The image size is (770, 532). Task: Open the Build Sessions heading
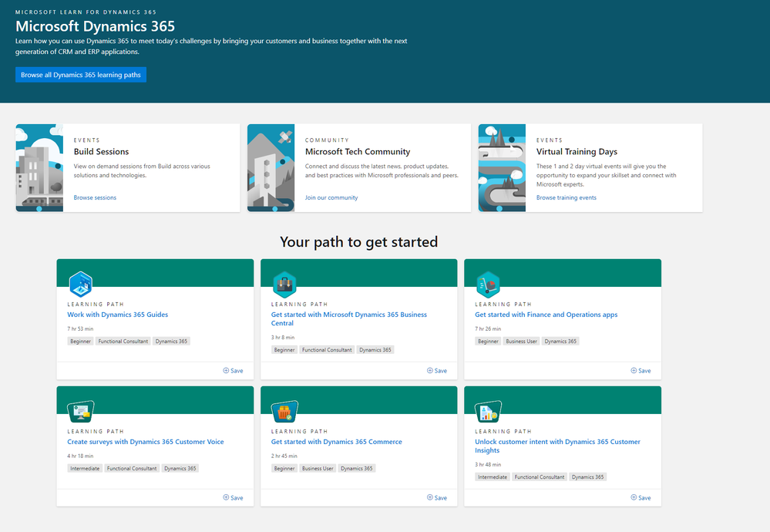click(x=101, y=152)
